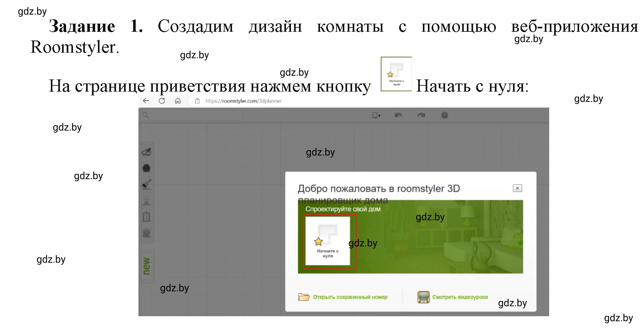Undo the last action
The height and width of the screenshot is (329, 644).
coord(398,115)
